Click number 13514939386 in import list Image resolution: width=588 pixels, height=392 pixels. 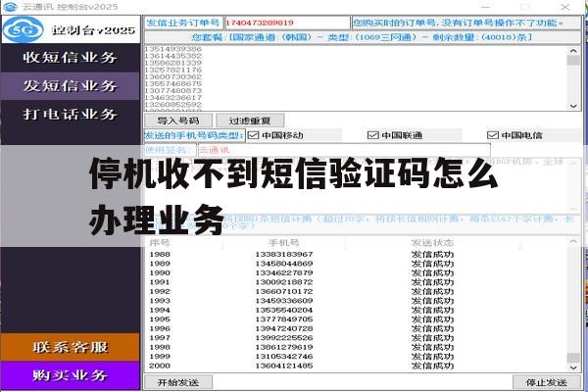173,49
